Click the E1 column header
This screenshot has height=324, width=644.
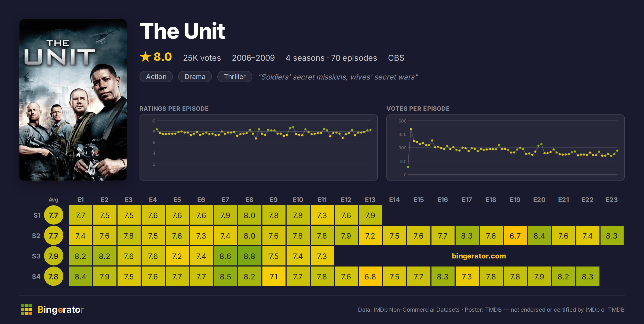pyautogui.click(x=80, y=200)
